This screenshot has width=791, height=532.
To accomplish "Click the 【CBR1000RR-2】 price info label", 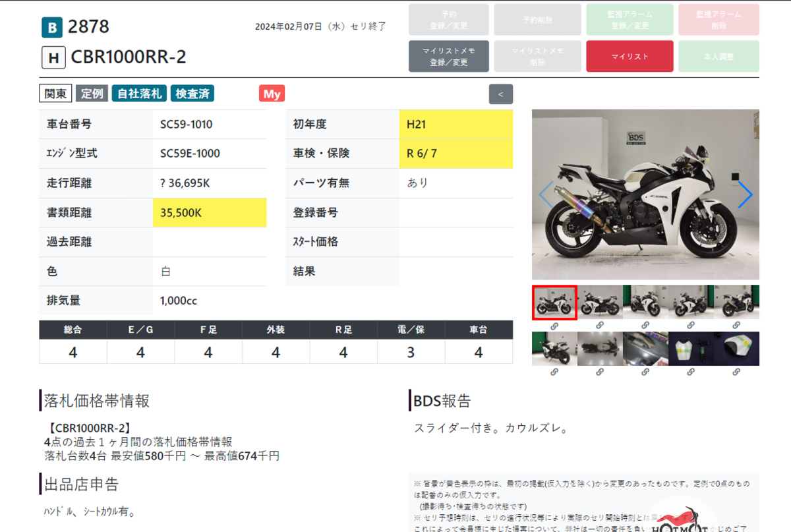I will [90, 429].
